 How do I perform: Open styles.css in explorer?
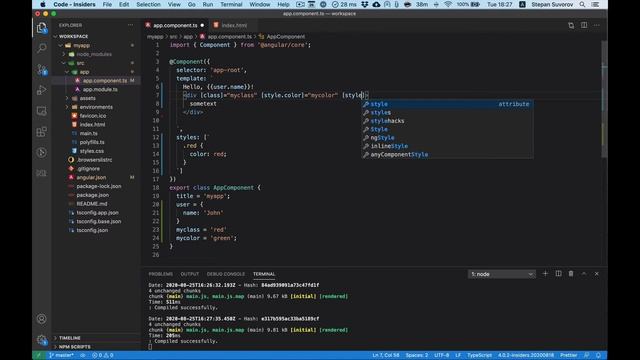pyautogui.click(x=96, y=151)
